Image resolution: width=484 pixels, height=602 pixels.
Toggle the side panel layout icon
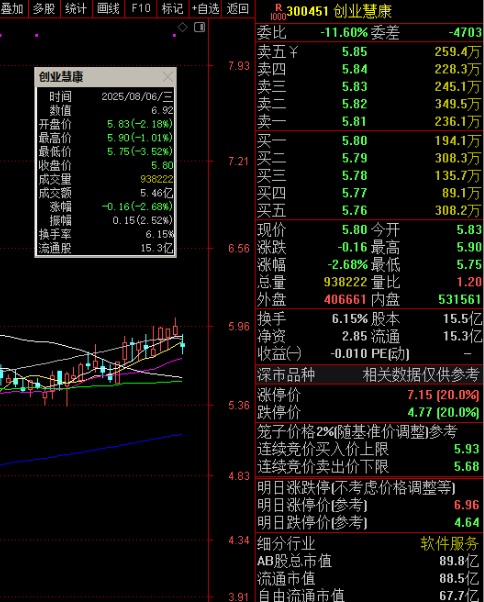click(x=200, y=27)
